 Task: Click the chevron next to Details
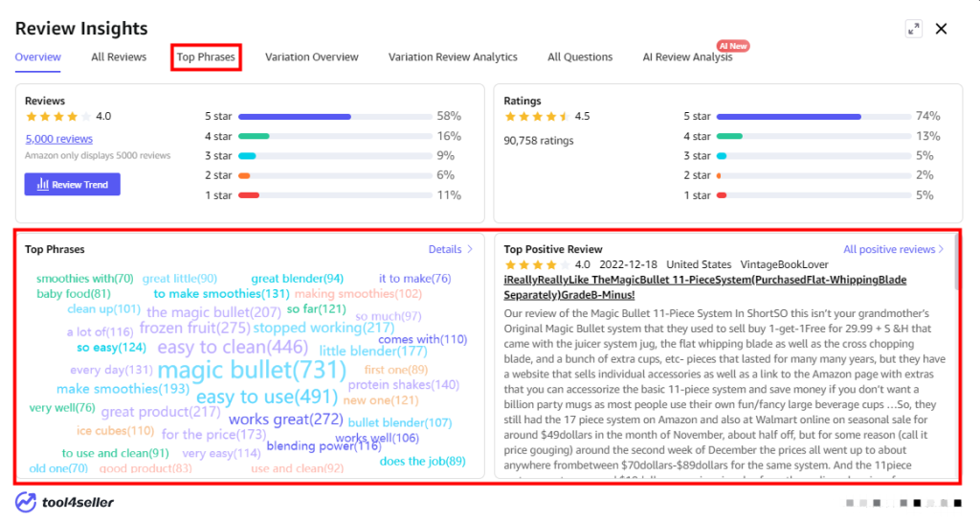click(x=470, y=249)
